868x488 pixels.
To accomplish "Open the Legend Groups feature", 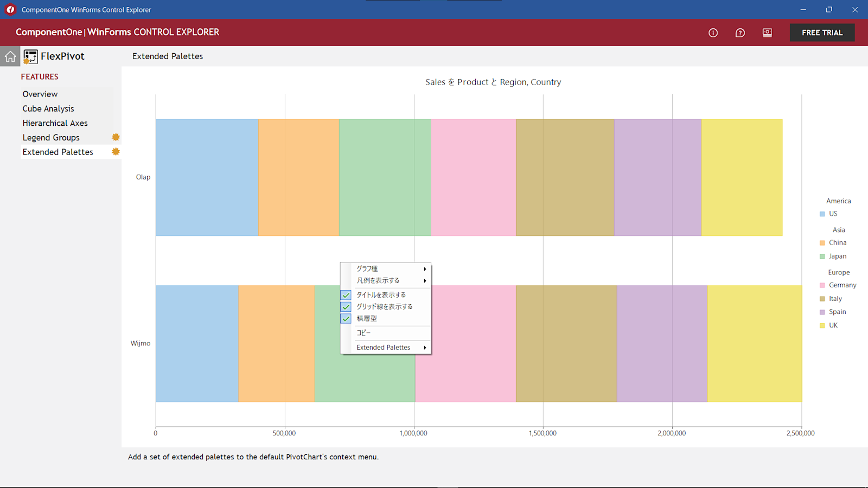I will coord(51,138).
